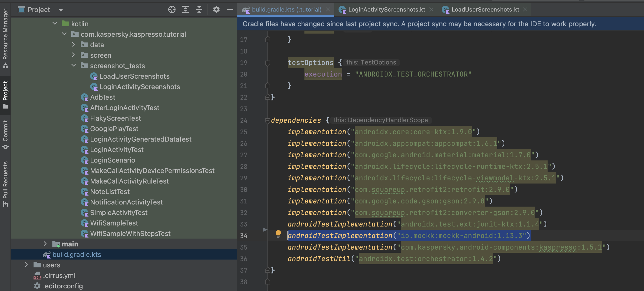Close the build.gradle.kts editor tab
Viewport: 644px width, 291px height.
tap(328, 10)
